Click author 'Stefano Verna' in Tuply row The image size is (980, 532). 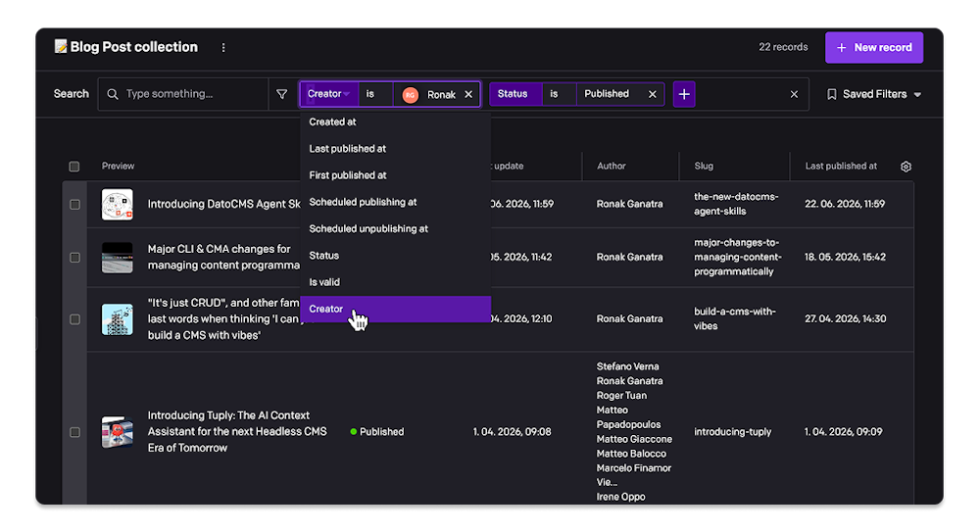point(627,366)
